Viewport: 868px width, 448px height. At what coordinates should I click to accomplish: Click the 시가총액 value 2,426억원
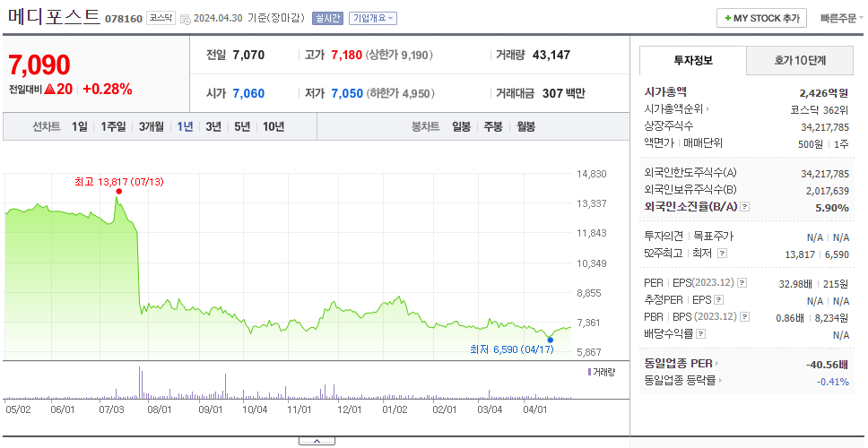(824, 93)
